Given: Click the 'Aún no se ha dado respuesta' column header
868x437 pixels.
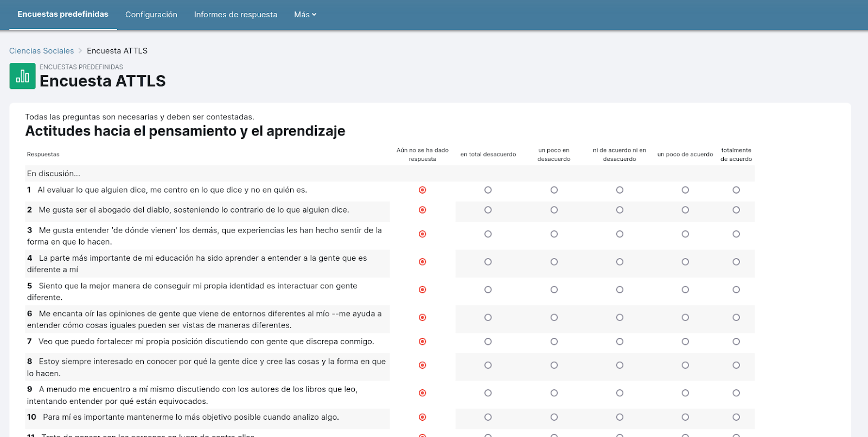Looking at the screenshot, I should (423, 155).
